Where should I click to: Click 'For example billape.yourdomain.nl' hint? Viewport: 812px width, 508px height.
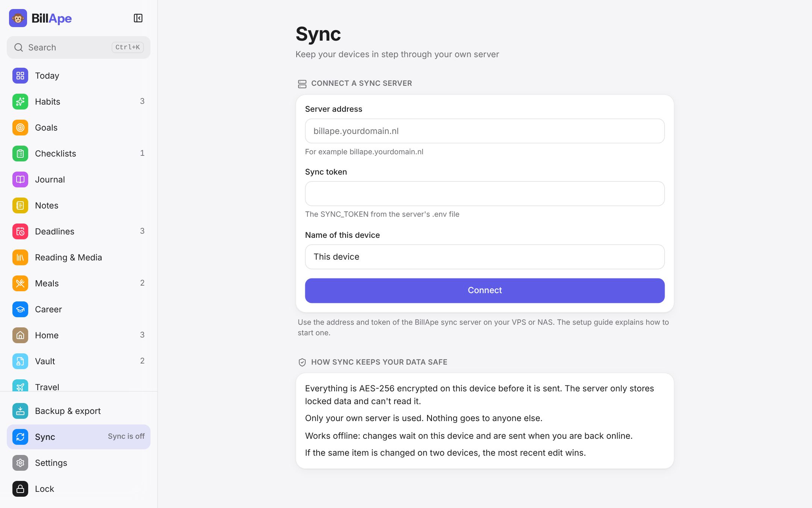pos(364,152)
